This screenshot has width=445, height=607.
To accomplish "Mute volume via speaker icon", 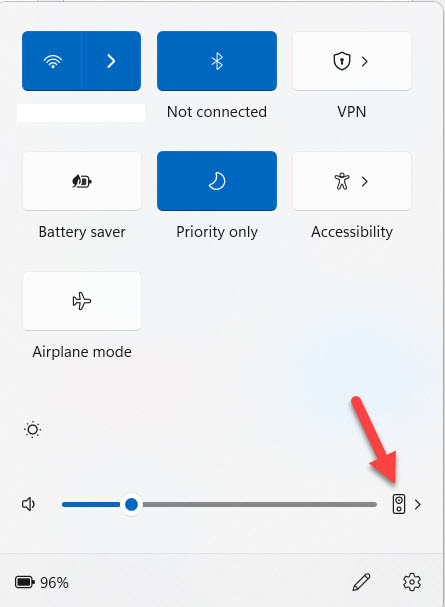I will (x=29, y=504).
